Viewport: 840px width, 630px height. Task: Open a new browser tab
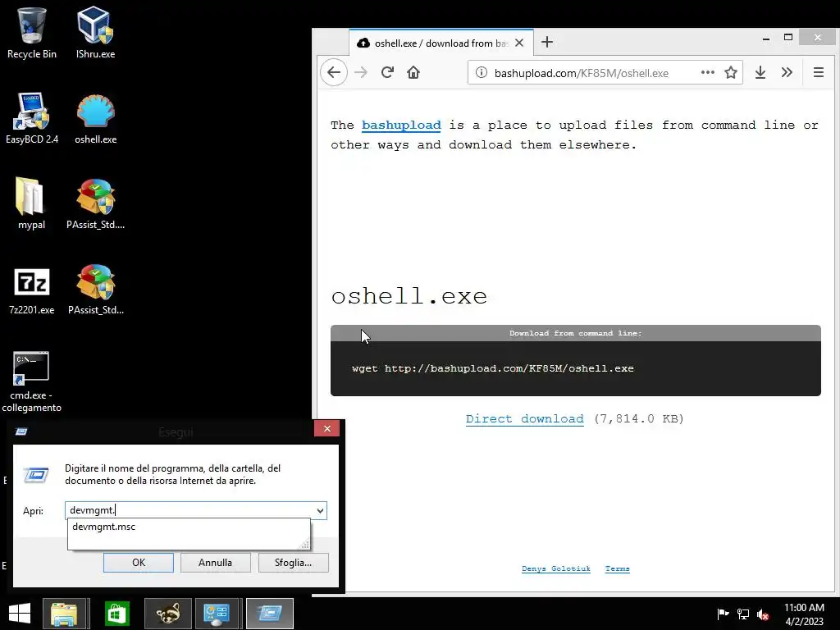click(x=547, y=43)
